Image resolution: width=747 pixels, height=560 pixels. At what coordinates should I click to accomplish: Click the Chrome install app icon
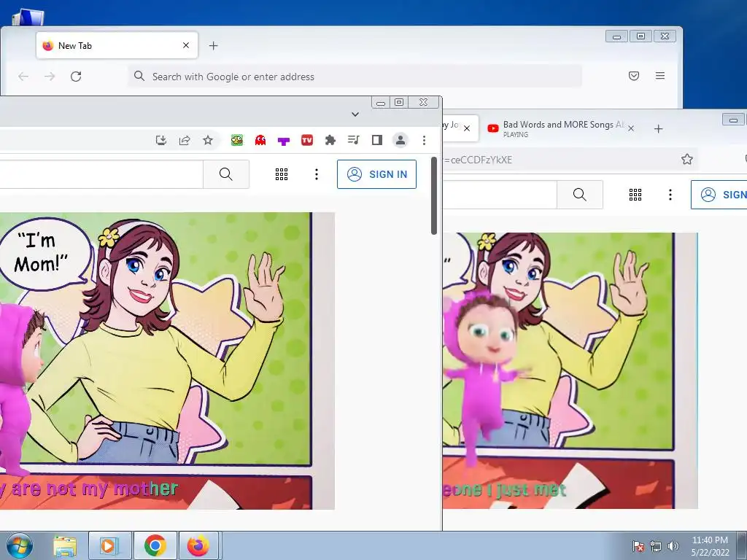tap(161, 140)
